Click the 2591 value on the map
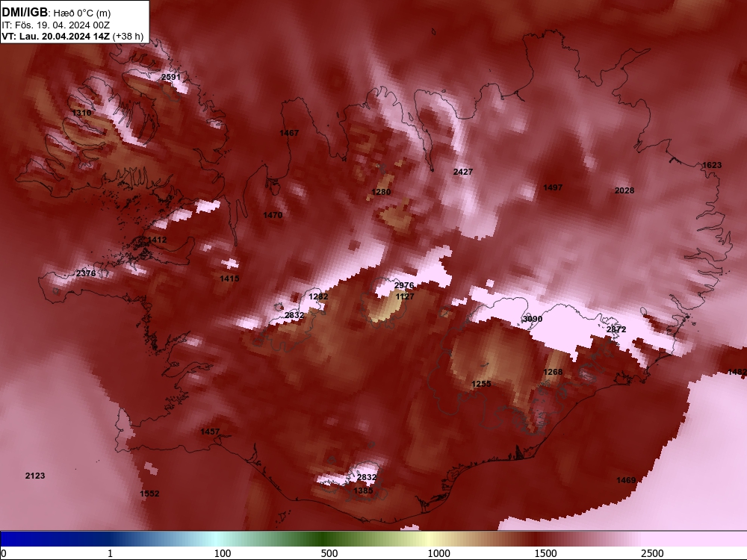This screenshot has height=560, width=747. pyautogui.click(x=171, y=77)
